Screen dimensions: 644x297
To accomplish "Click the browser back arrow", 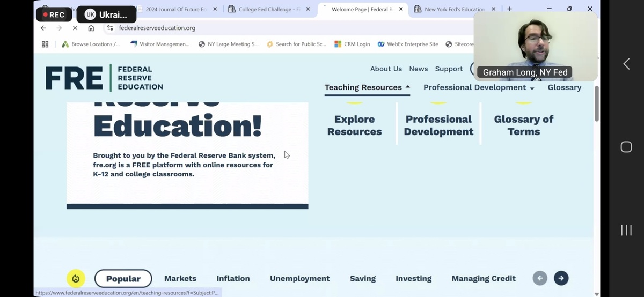I will coord(43,28).
